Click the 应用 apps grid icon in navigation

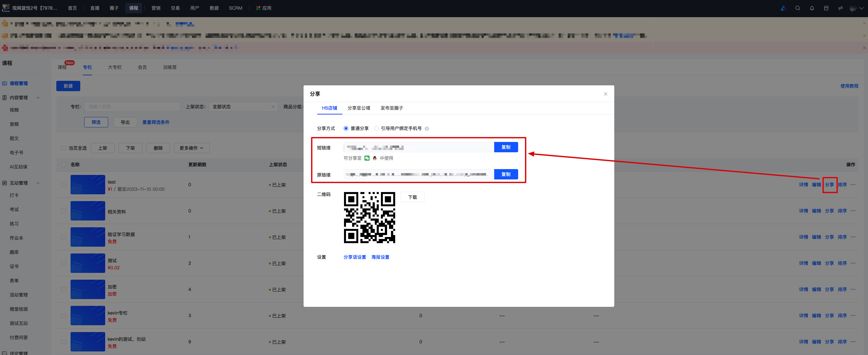coord(258,8)
